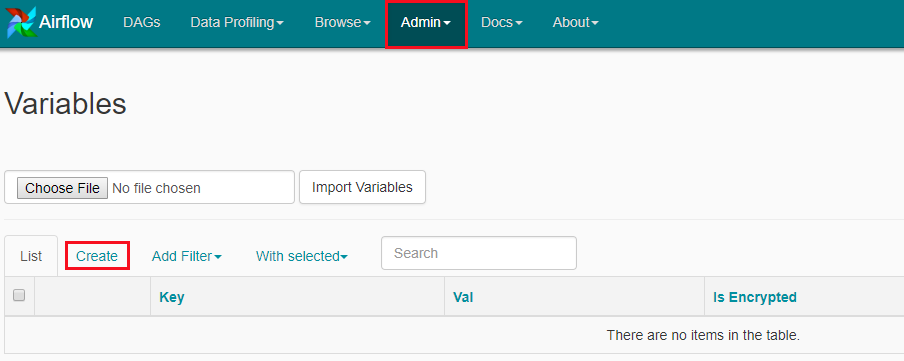Screen dimensions: 904x361
Task: Click the Choose File button
Action: tap(62, 188)
